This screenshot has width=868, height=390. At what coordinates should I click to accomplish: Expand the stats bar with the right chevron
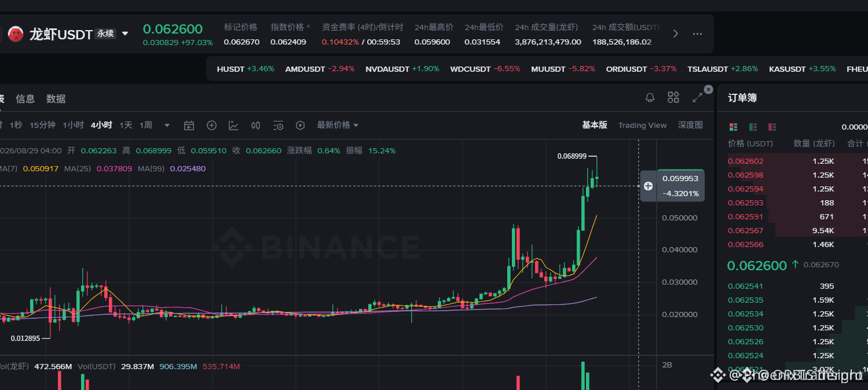pyautogui.click(x=675, y=34)
